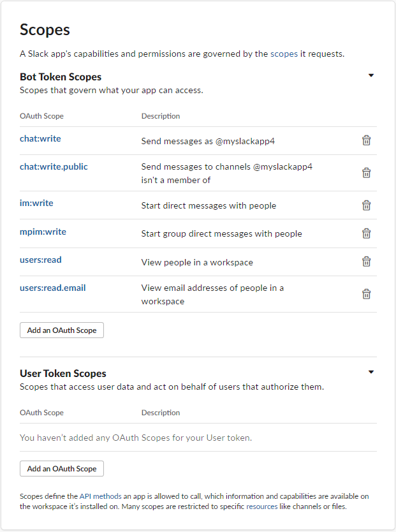Delete the mpim:write scope
Viewport: 396px width, 532px height.
click(x=367, y=233)
